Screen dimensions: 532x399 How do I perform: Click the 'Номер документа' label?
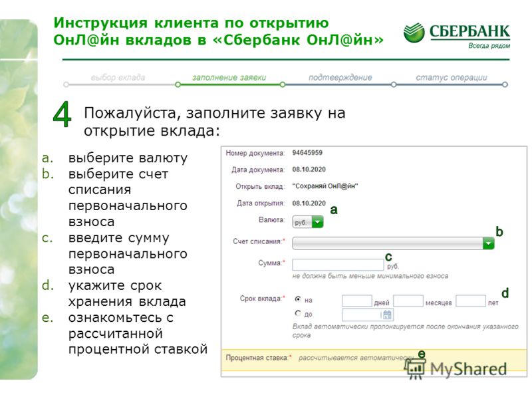tap(255, 153)
